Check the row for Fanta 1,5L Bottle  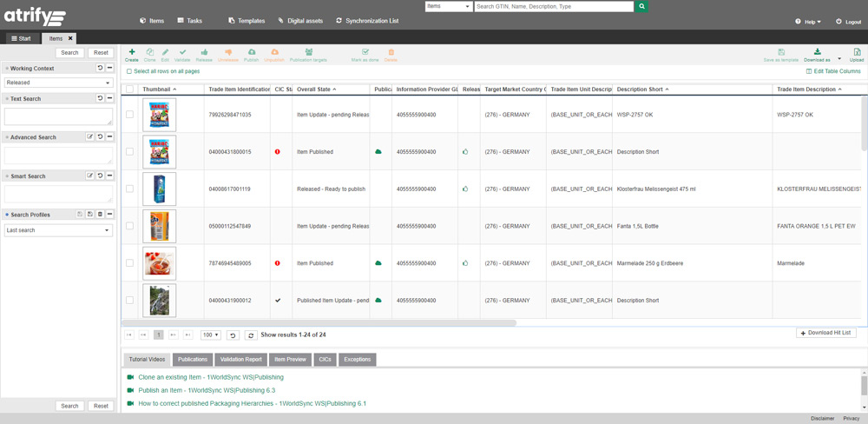tap(130, 226)
